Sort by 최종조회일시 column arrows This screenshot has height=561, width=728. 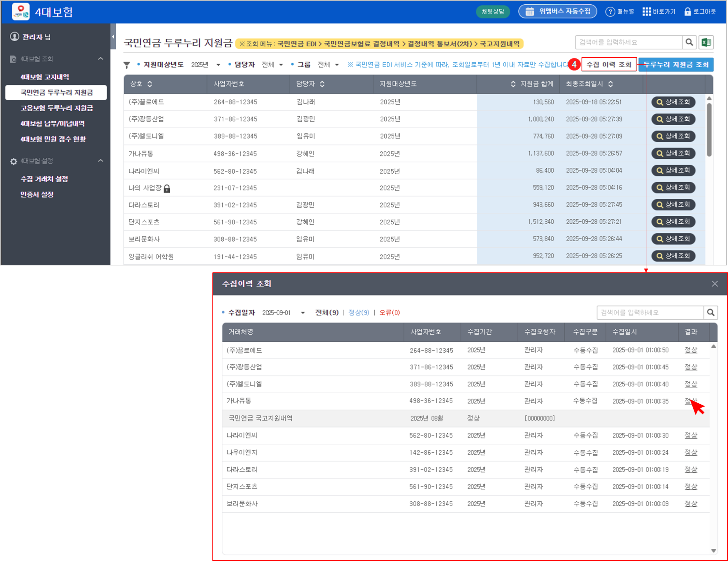coord(610,84)
